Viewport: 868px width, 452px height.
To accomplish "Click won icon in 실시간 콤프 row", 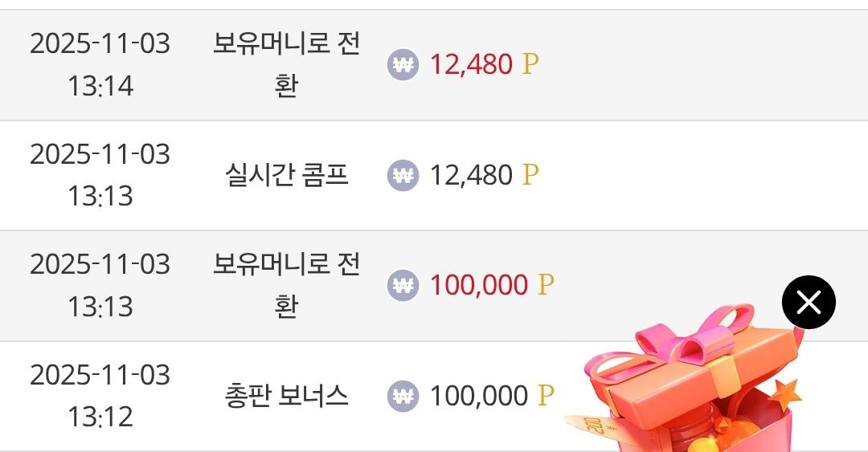I will [x=403, y=175].
